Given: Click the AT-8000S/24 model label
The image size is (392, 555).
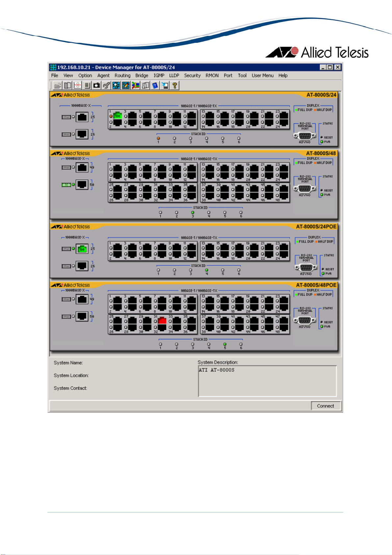Looking at the screenshot, I should coord(321,95).
